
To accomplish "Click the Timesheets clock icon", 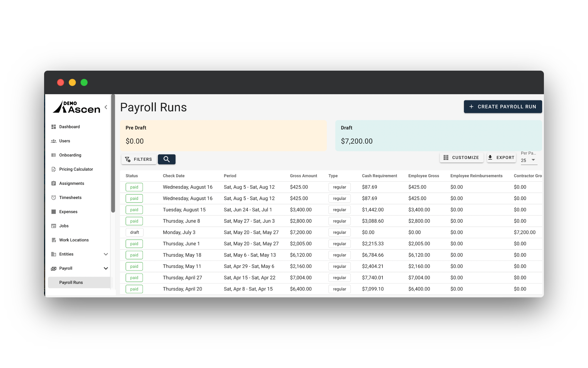I will (x=54, y=198).
